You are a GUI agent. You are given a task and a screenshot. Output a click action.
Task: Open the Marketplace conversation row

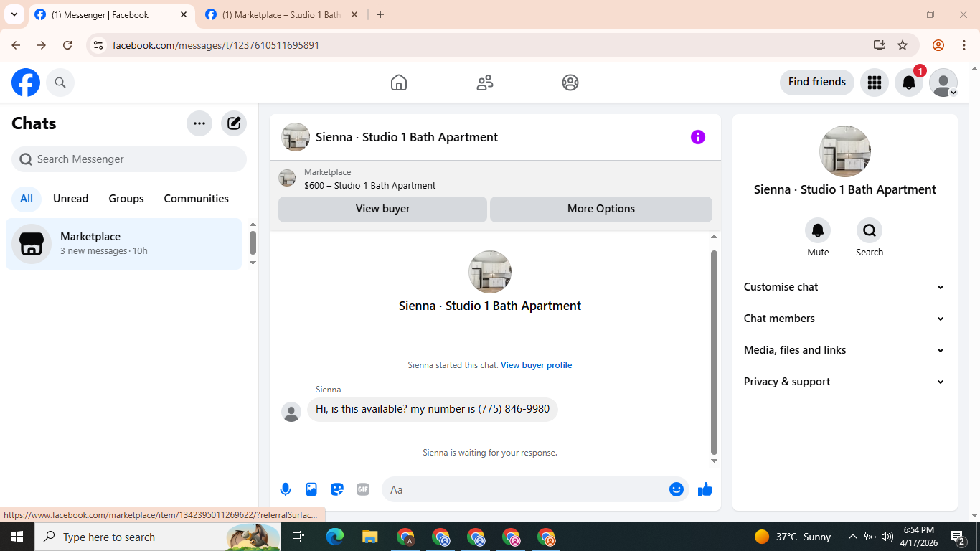(x=124, y=244)
